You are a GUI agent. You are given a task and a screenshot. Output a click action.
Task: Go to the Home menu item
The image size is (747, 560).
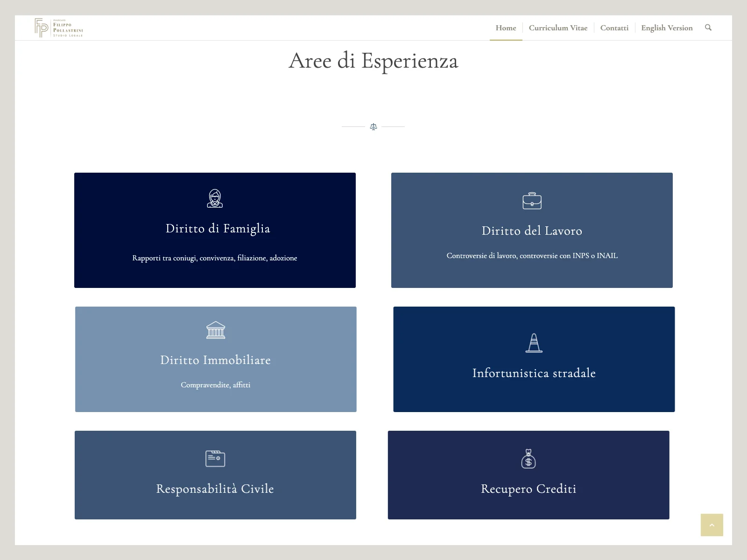click(506, 28)
